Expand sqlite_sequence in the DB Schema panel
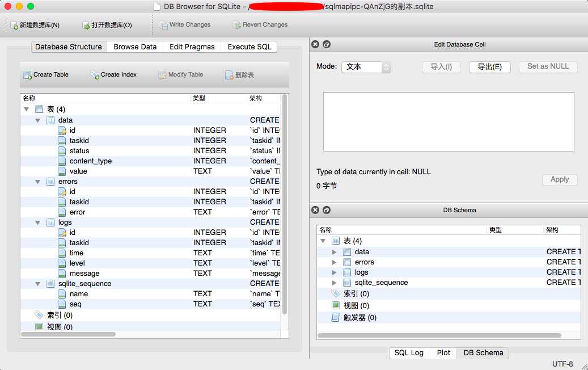Screen dimensions: 588x370 [334, 283]
